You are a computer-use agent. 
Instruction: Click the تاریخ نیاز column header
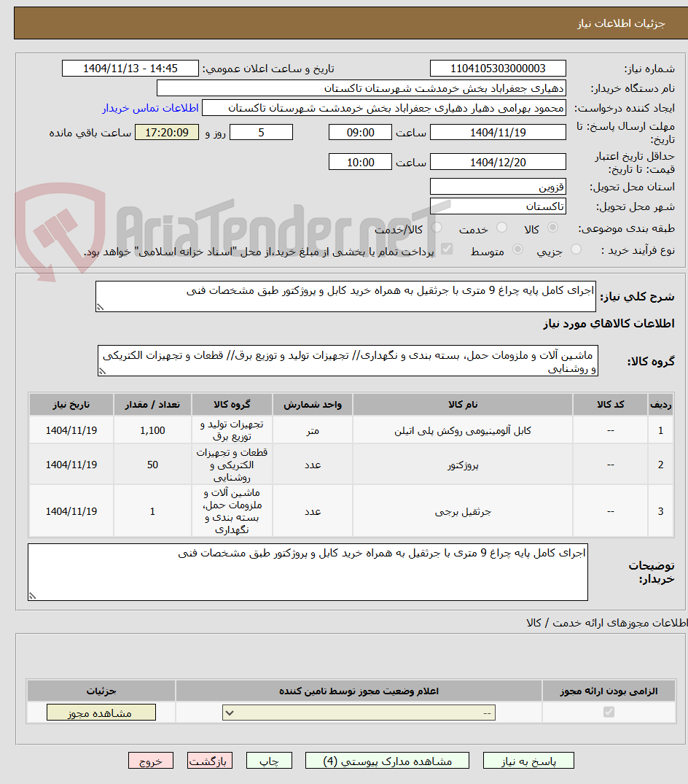click(x=71, y=405)
